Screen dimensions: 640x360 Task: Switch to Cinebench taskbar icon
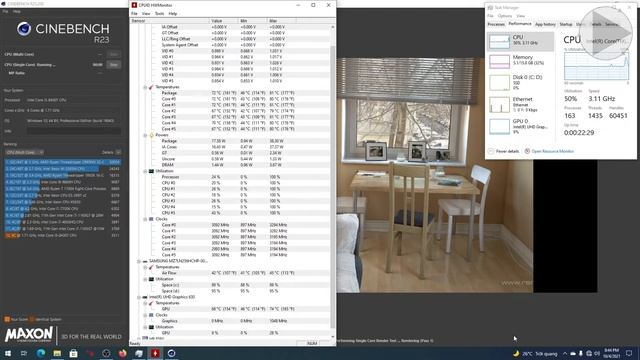click(171, 353)
